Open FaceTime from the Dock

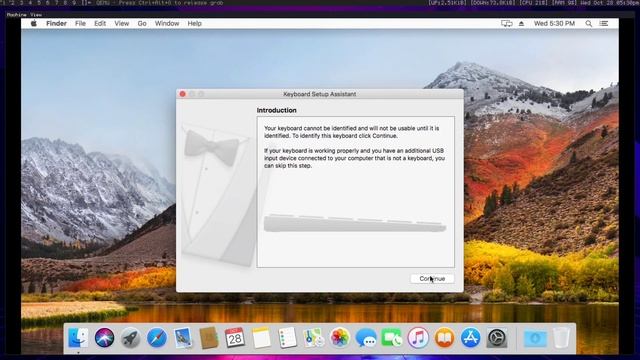(x=392, y=338)
